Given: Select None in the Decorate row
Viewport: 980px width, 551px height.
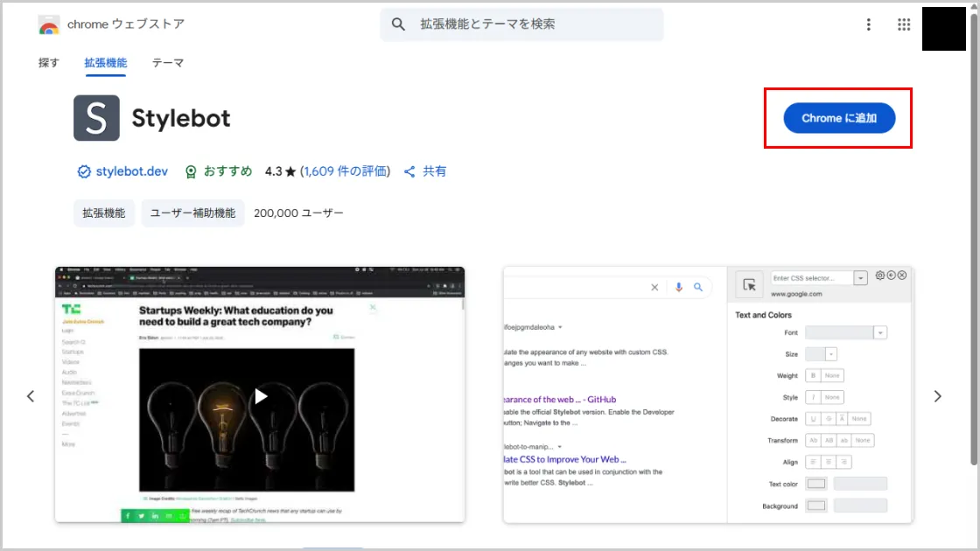Looking at the screenshot, I should (859, 419).
